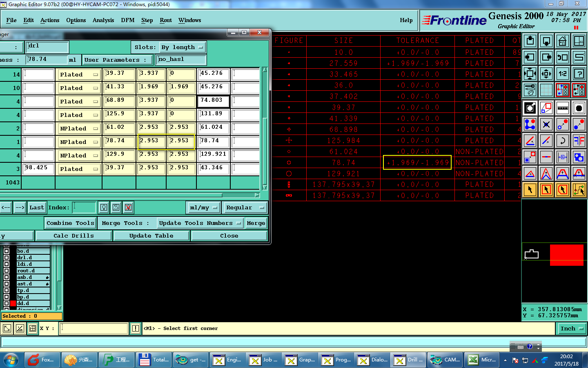
Task: Toggle the checkbox for layer tp.d
Action: (7, 290)
